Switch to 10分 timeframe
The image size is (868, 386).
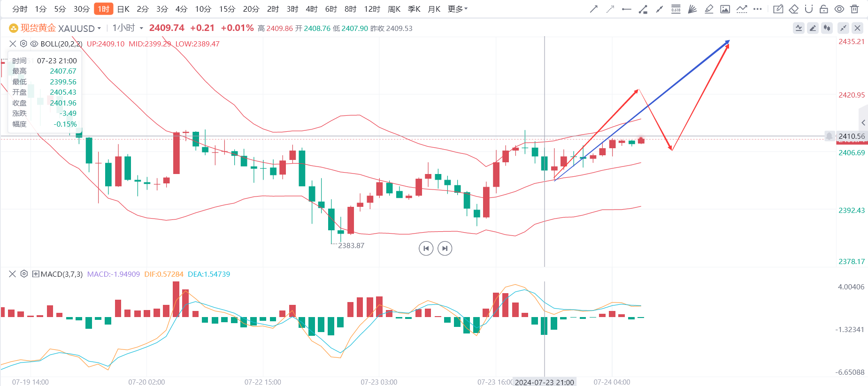pyautogui.click(x=203, y=9)
